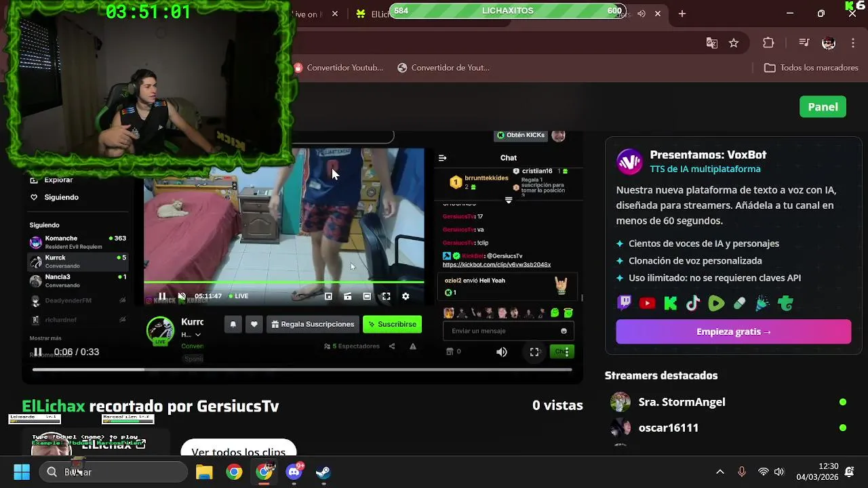The width and height of the screenshot is (868, 488).
Task: Open File Explorer from taskbar
Action: coord(204,472)
